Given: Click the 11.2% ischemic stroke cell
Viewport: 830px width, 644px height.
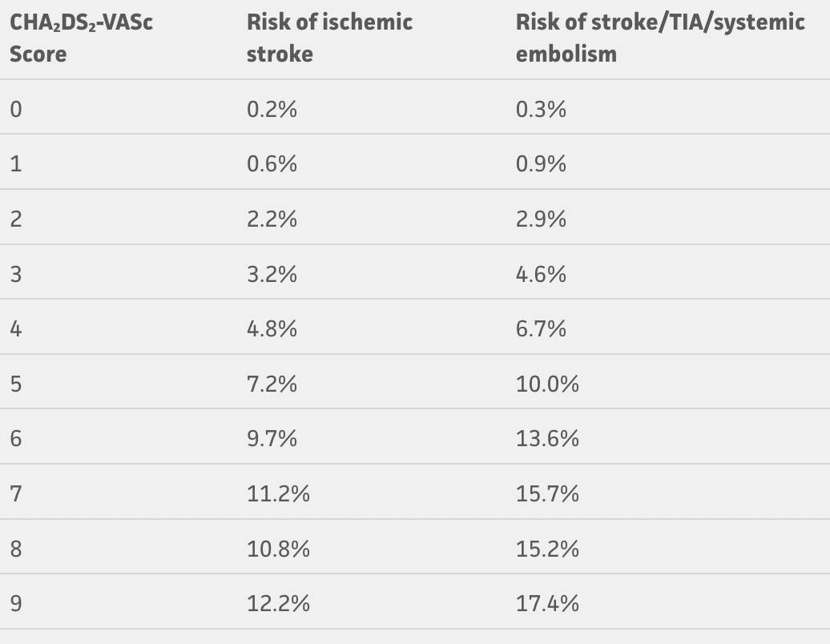Looking at the screenshot, I should [278, 493].
